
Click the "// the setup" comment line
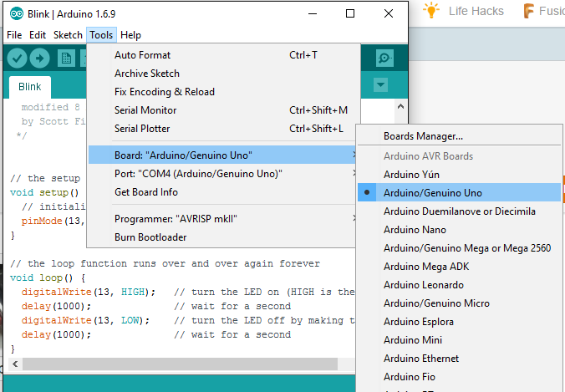coord(45,178)
